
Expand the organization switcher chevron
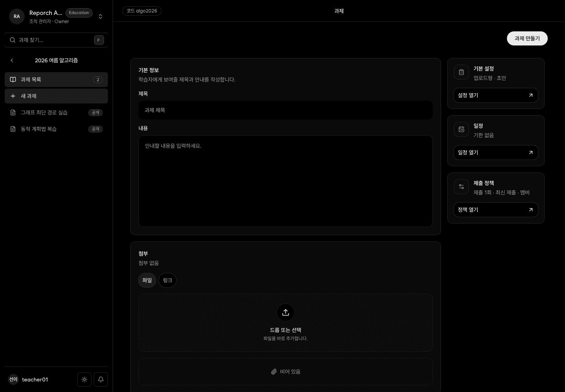[100, 16]
